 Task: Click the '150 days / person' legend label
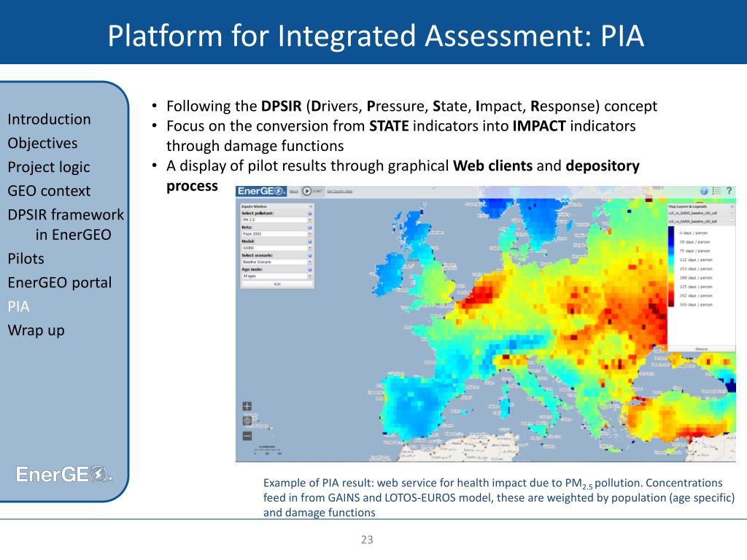tap(695, 269)
